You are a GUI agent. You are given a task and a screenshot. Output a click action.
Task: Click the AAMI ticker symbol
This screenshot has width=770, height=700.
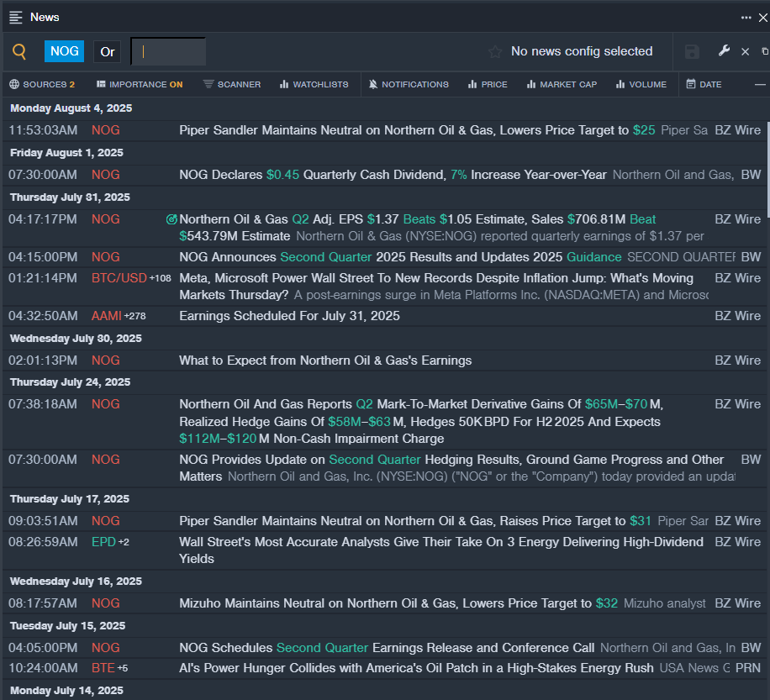[x=106, y=316]
